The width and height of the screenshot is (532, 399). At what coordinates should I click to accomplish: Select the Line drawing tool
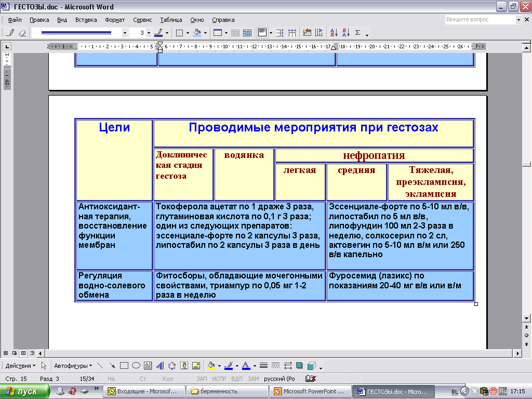pyautogui.click(x=100, y=366)
